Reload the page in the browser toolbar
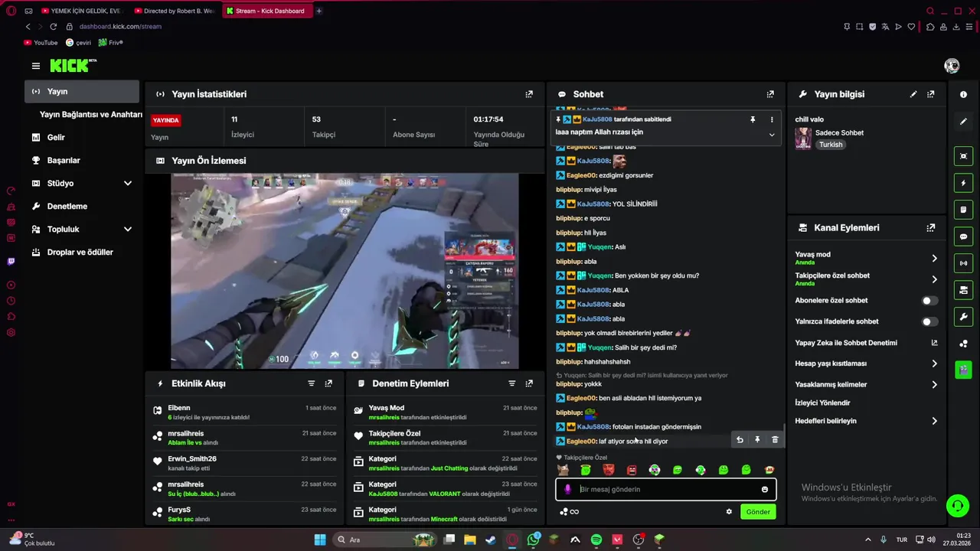The width and height of the screenshot is (980, 551). click(x=53, y=27)
